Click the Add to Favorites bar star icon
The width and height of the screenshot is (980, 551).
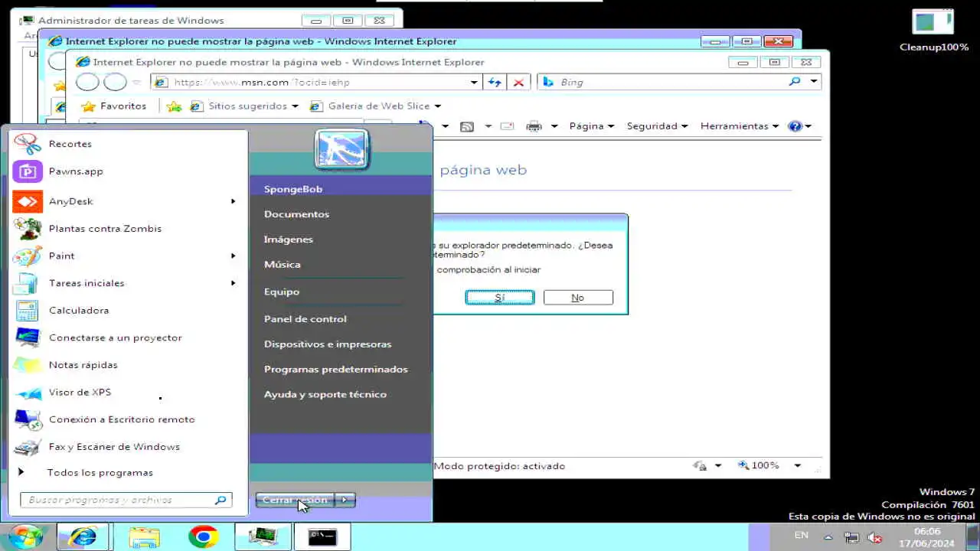tap(174, 106)
